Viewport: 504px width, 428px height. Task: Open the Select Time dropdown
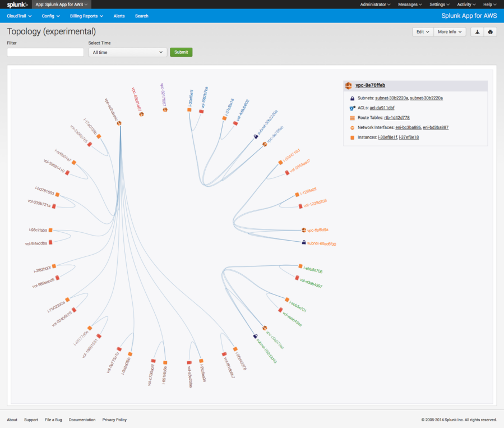pos(128,52)
